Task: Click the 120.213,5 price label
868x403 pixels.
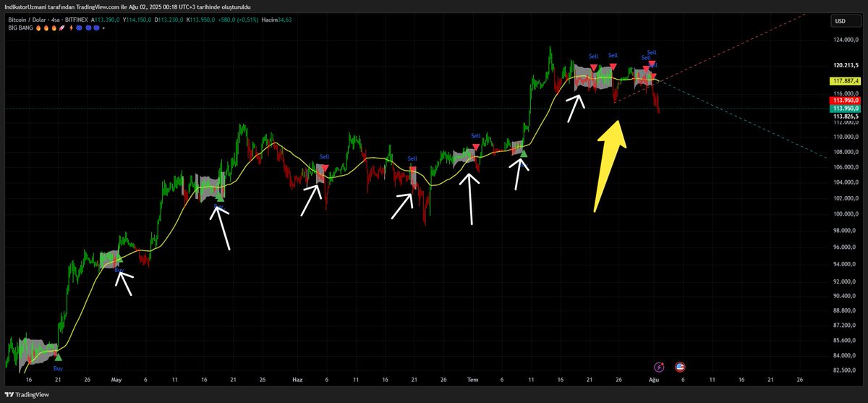Action: (846, 64)
